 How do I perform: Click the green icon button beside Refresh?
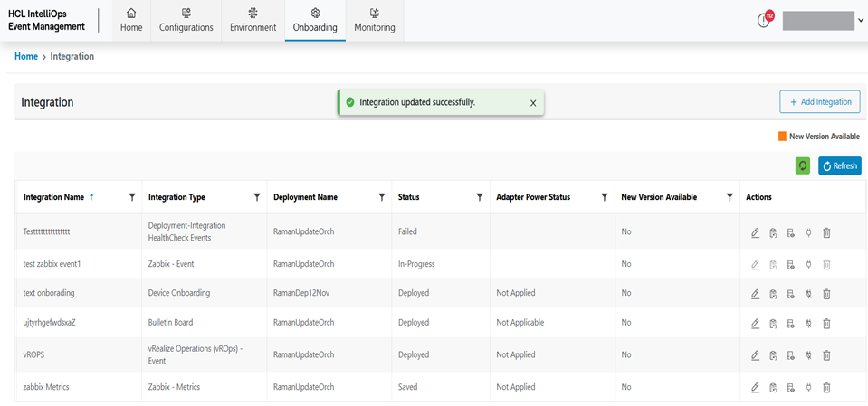click(x=803, y=165)
